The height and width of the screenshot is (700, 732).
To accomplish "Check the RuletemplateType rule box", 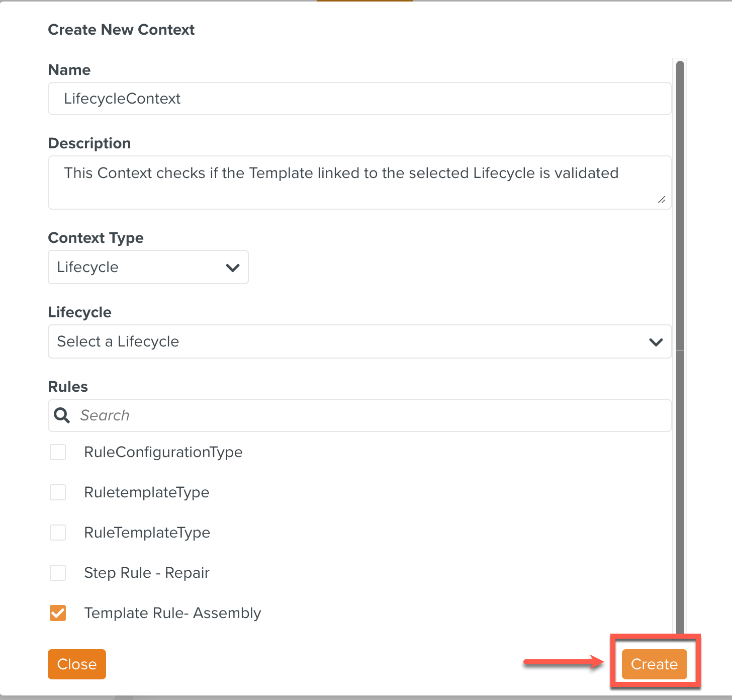I will point(58,492).
